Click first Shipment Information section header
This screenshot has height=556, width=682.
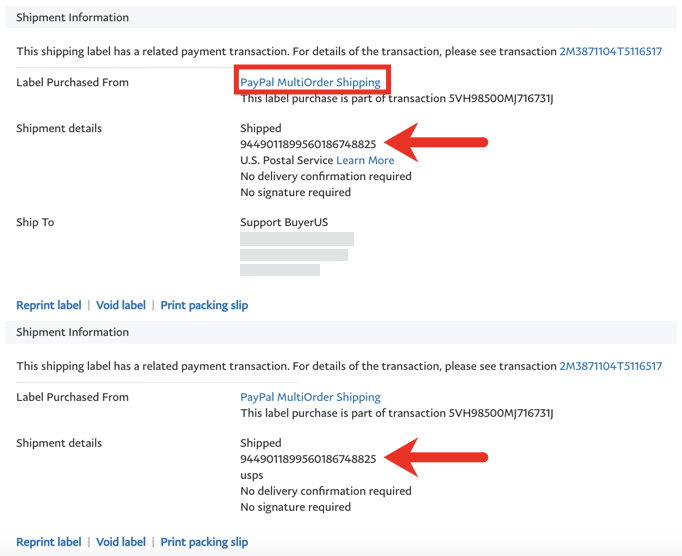(341, 17)
